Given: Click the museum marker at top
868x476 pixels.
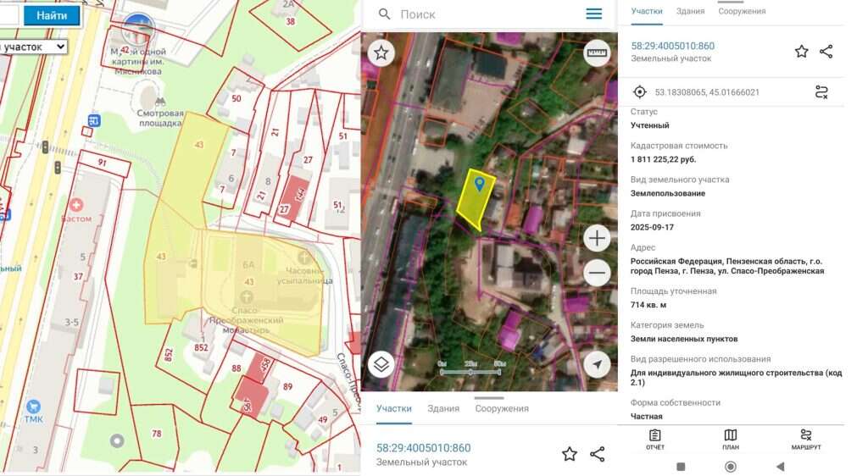Looking at the screenshot, I should (136, 30).
